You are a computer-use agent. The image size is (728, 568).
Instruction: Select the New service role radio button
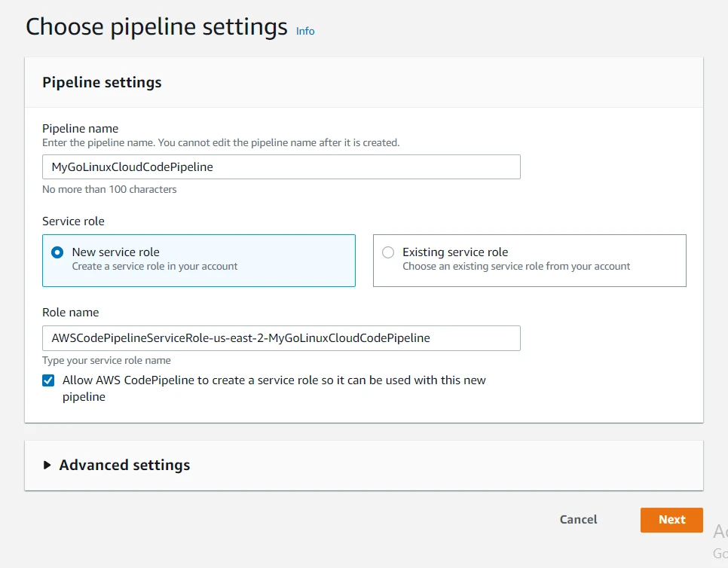tap(57, 253)
